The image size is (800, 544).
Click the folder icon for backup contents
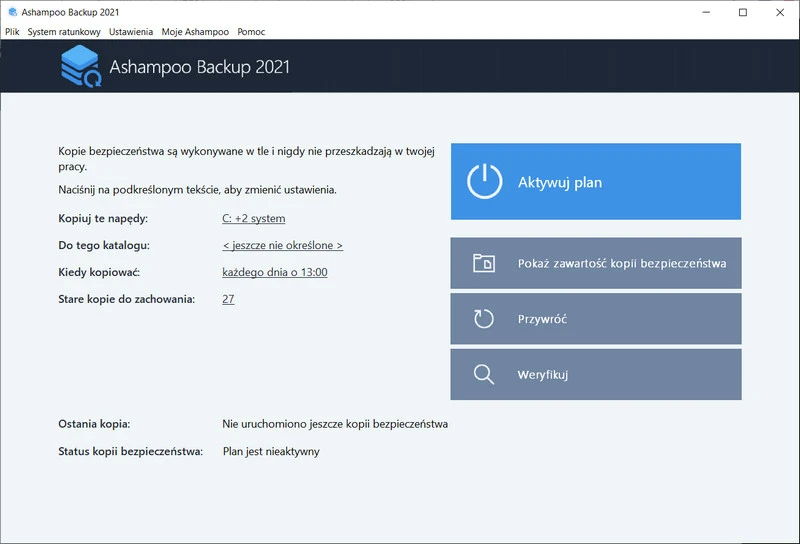point(484,264)
